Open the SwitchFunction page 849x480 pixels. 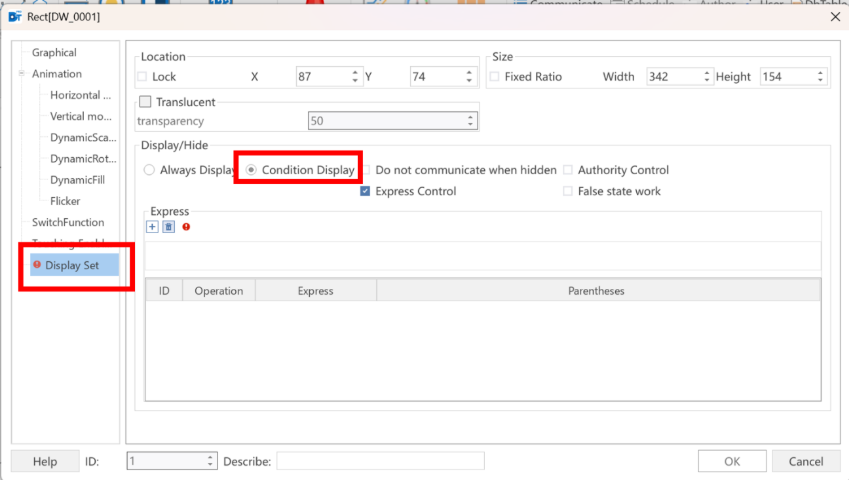pos(68,222)
